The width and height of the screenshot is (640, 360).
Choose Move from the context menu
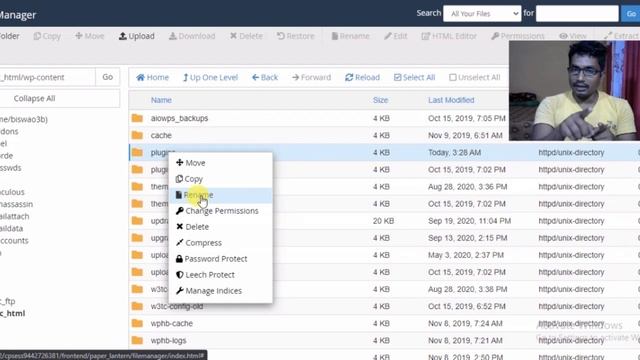coord(220,162)
